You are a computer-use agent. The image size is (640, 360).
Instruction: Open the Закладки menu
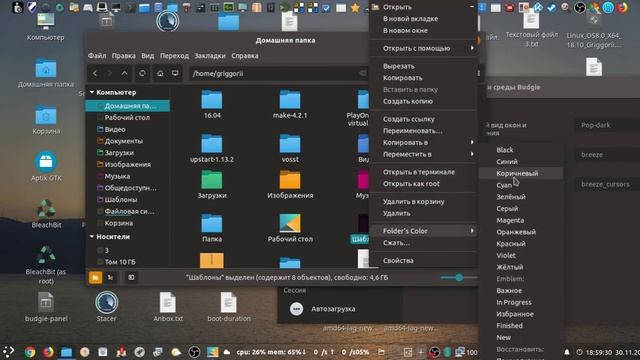click(210, 56)
